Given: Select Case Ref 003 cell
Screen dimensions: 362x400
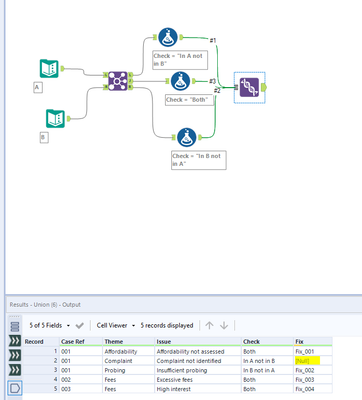Looking at the screenshot, I should coord(81,389).
